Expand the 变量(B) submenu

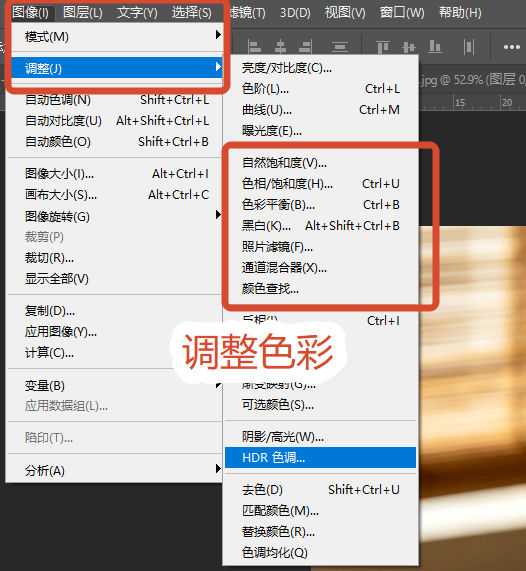[x=115, y=385]
